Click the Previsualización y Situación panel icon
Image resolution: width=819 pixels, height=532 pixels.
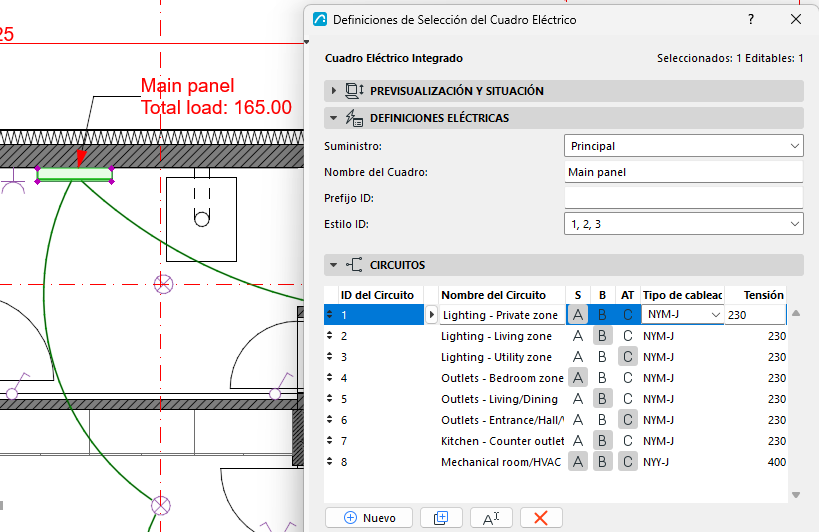pos(354,91)
